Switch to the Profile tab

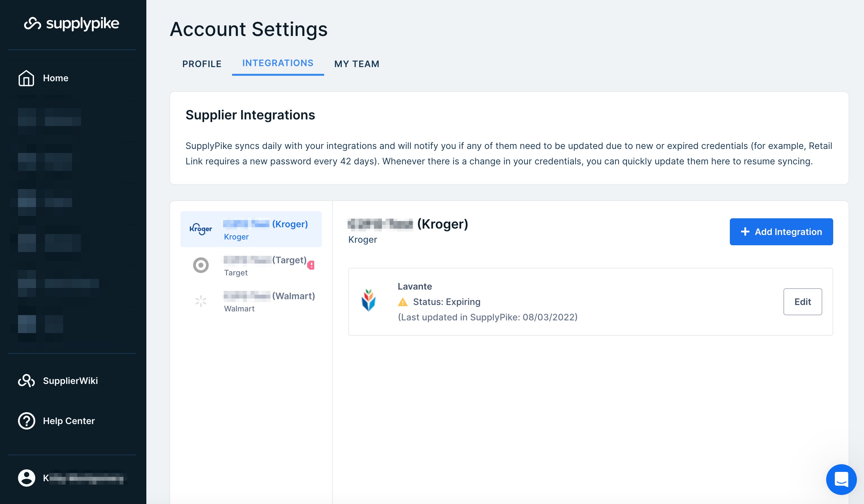coord(202,64)
